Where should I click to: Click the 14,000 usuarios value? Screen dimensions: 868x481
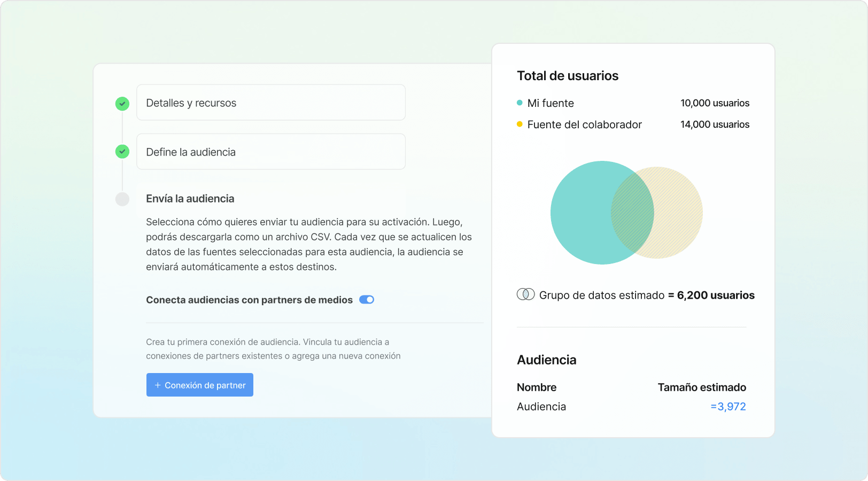pyautogui.click(x=715, y=125)
